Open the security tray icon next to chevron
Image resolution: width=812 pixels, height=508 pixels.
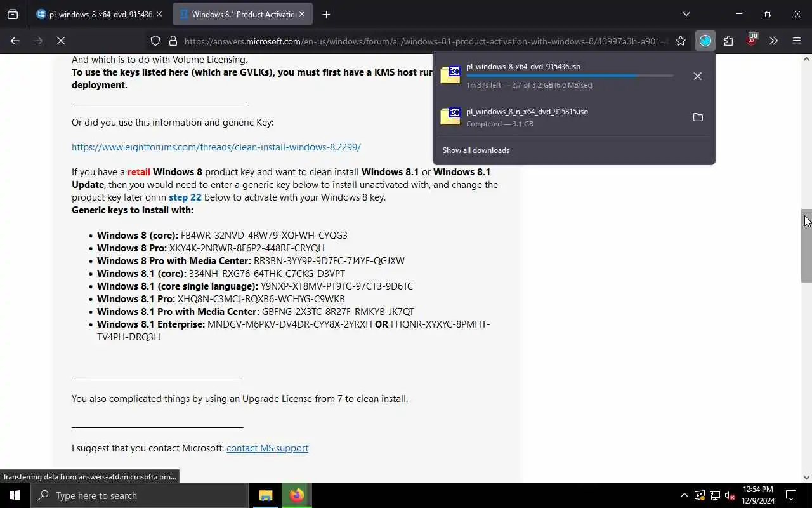[x=700, y=495]
